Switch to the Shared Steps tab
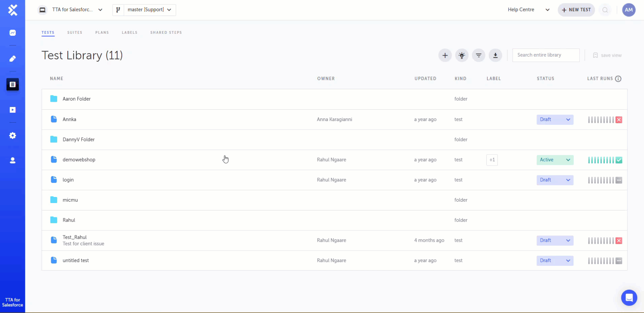644x313 pixels. pos(166,33)
